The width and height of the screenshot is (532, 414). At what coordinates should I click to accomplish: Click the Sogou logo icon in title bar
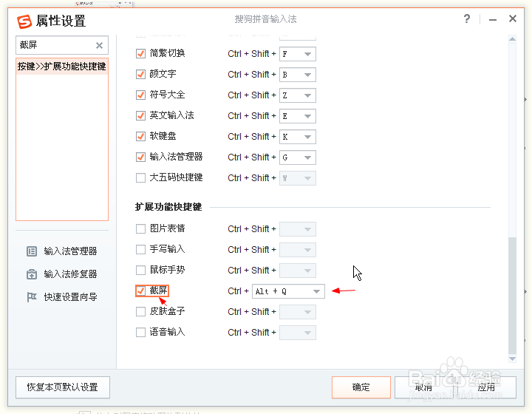click(24, 21)
